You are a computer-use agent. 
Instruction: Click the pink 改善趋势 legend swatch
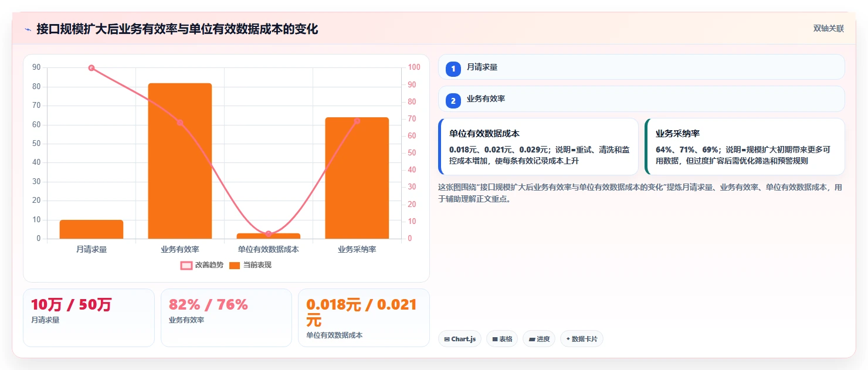[187, 265]
